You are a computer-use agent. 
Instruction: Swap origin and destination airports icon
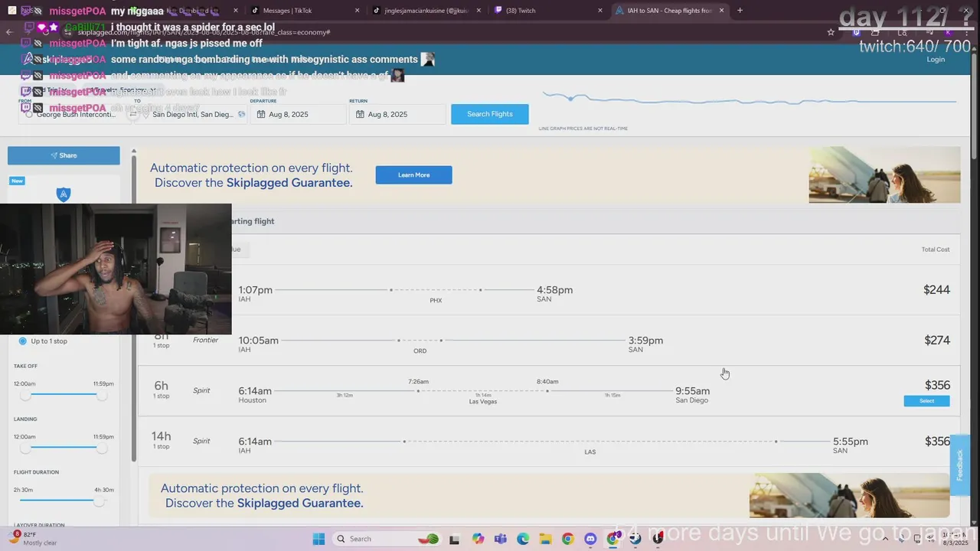point(133,114)
